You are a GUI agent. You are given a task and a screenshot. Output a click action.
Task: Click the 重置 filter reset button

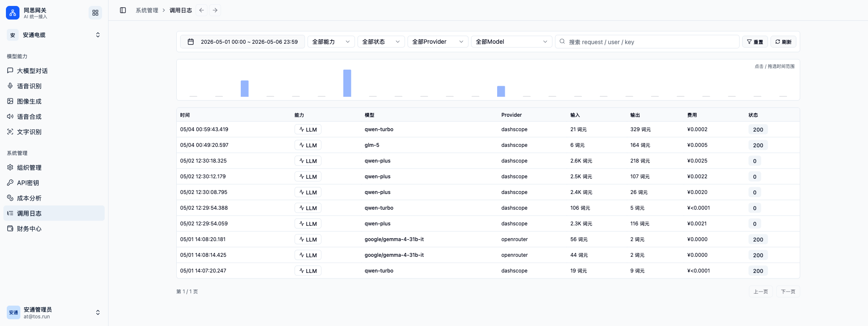pyautogui.click(x=755, y=42)
